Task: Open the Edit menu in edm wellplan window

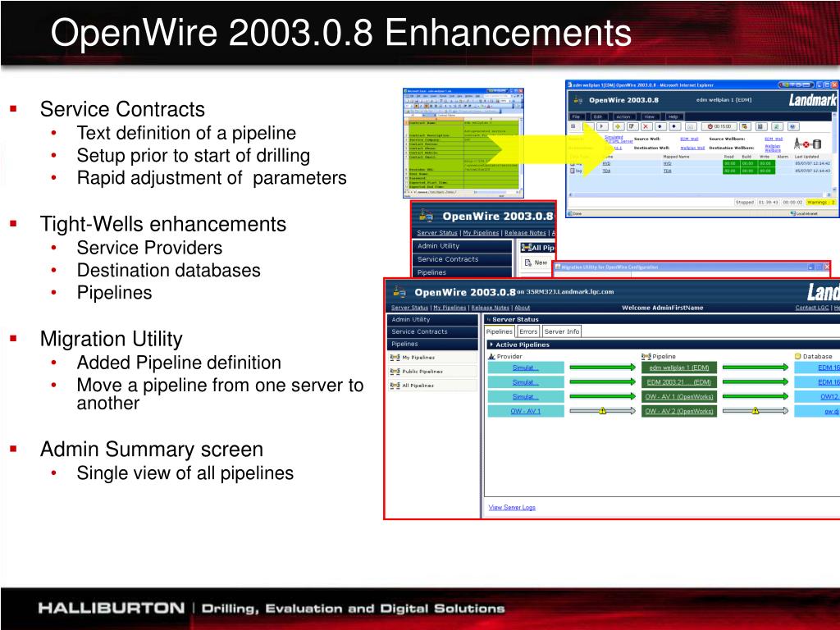Action: point(598,116)
